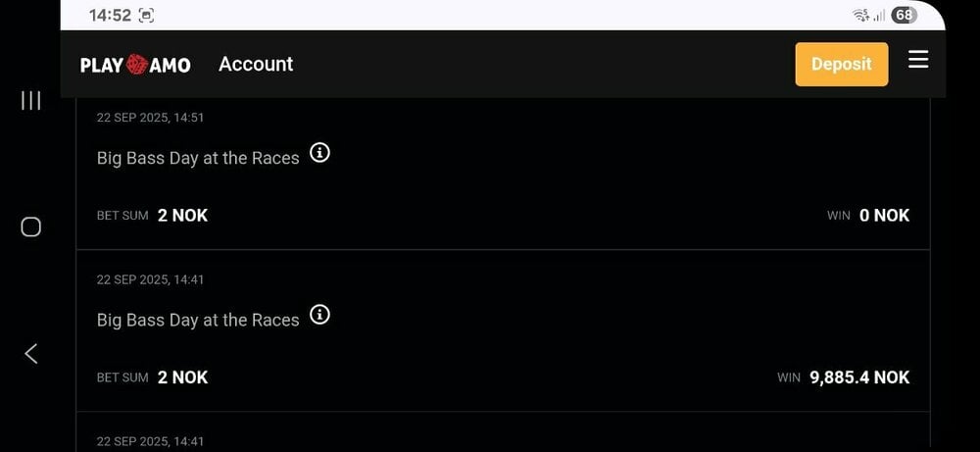Click the Deposit button
Screen dimensions: 980x452
tap(841, 64)
